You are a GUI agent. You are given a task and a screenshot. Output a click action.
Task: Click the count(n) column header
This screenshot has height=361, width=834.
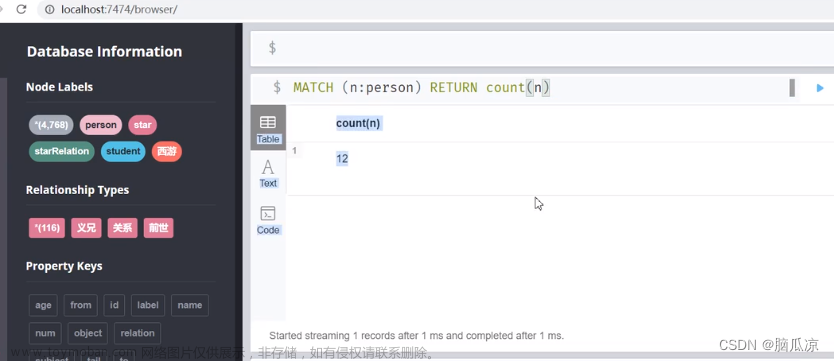point(358,123)
